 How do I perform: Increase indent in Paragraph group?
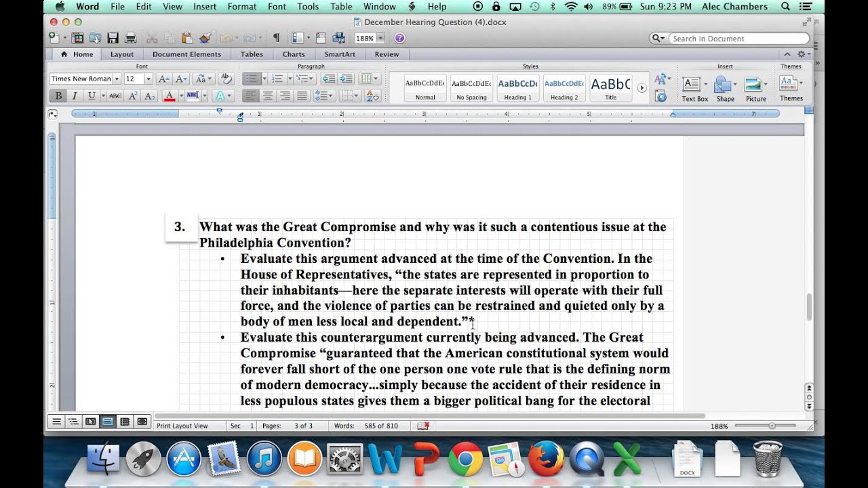345,79
